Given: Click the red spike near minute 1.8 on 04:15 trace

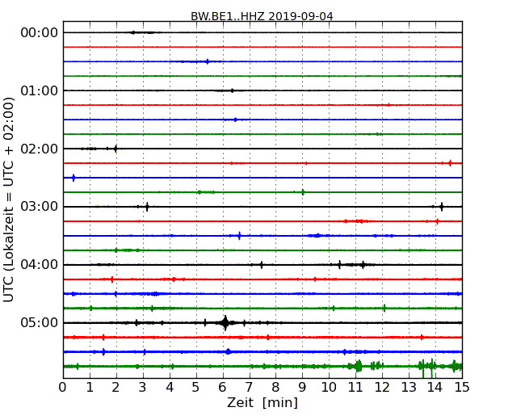Looking at the screenshot, I should coord(111,279).
